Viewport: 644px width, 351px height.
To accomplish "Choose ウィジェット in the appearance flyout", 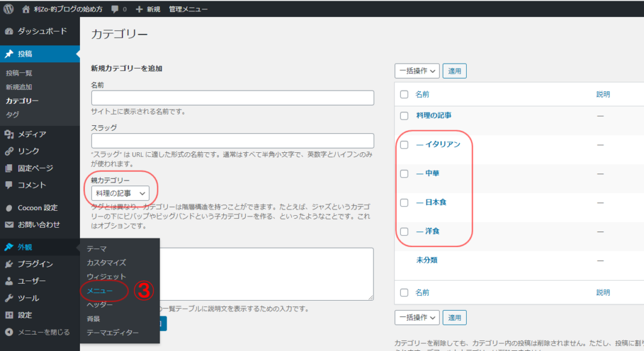I will (x=106, y=277).
